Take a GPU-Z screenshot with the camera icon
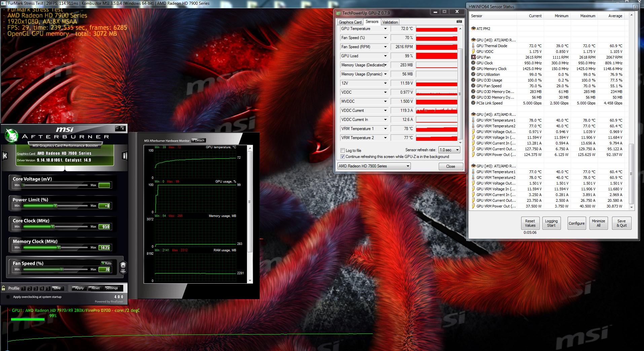The image size is (644, 351). click(459, 22)
